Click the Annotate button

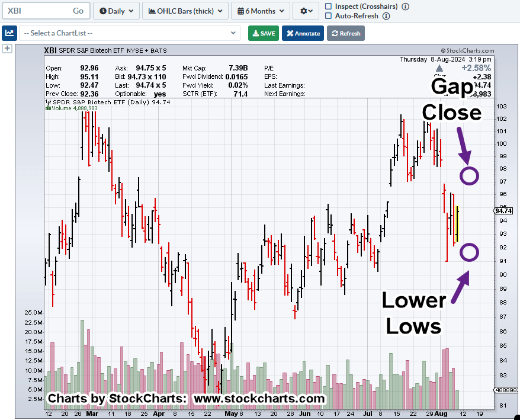pos(303,33)
